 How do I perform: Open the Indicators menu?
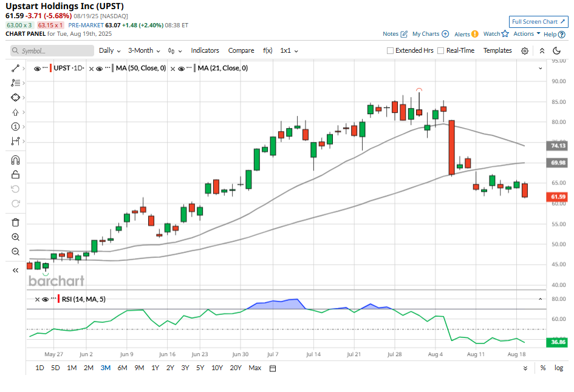click(x=205, y=51)
